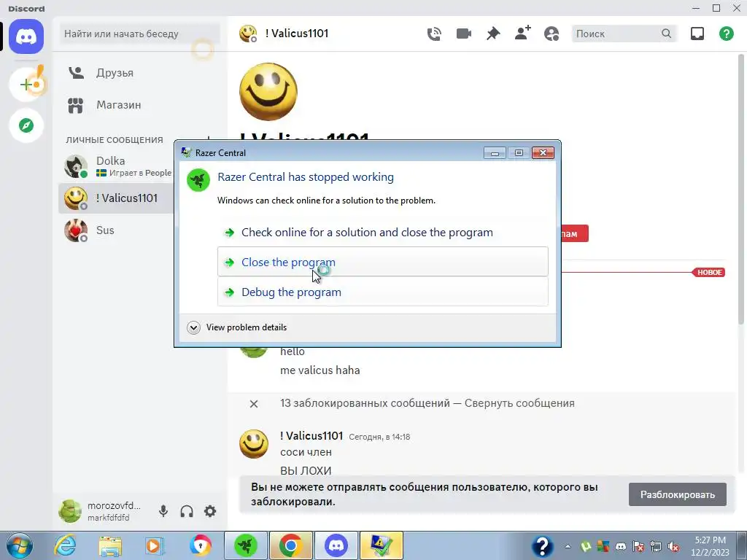Click the Discord chat vertical scrollbar
This screenshot has width=747, height=560.
click(741, 190)
